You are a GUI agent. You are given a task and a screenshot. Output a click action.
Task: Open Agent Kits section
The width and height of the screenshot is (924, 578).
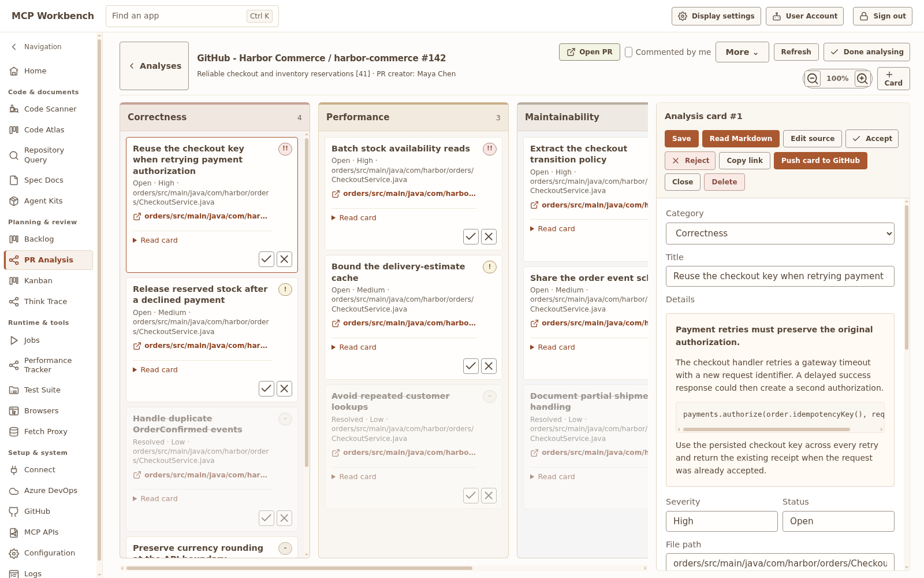[49, 201]
